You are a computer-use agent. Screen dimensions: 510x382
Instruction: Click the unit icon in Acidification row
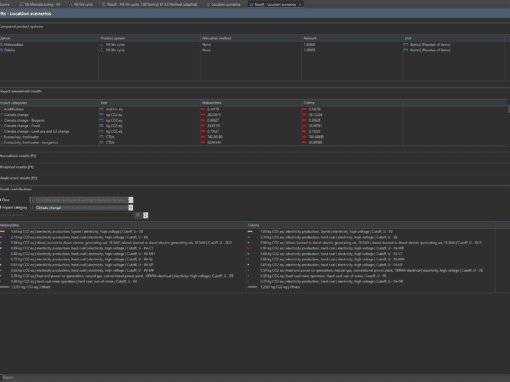coord(101,109)
